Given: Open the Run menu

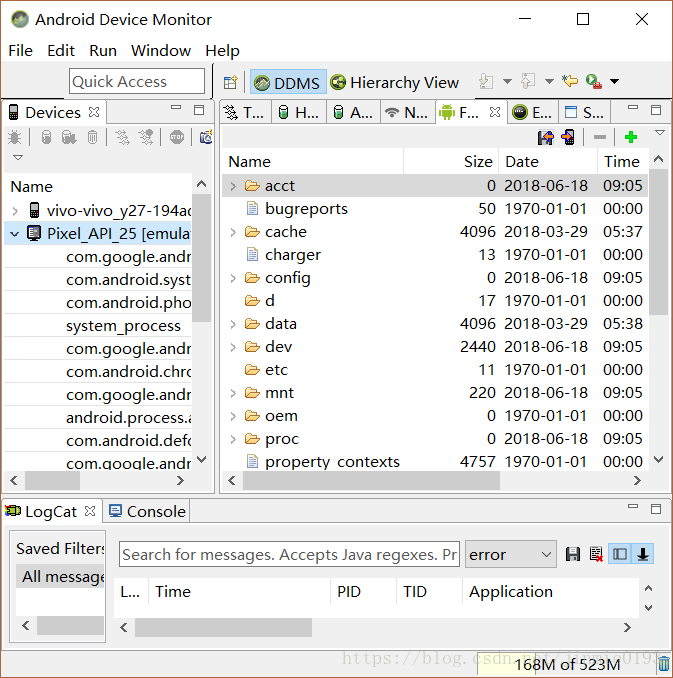Looking at the screenshot, I should 103,51.
